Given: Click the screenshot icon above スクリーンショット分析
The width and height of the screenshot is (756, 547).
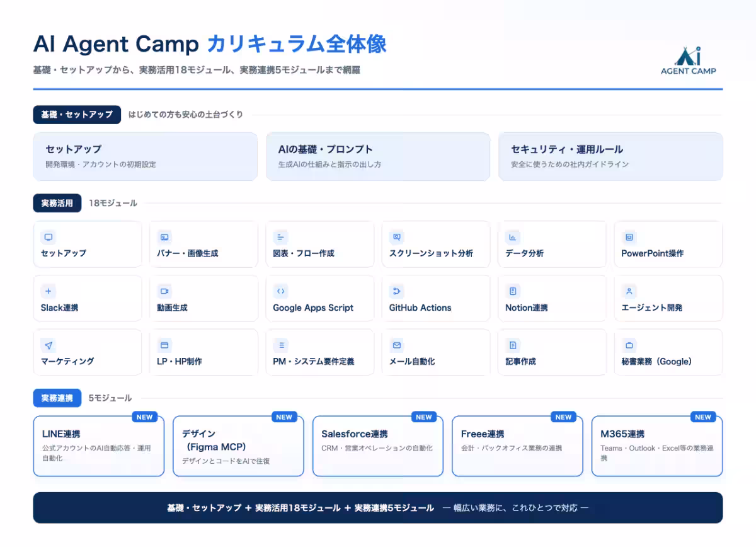Looking at the screenshot, I should point(397,237).
